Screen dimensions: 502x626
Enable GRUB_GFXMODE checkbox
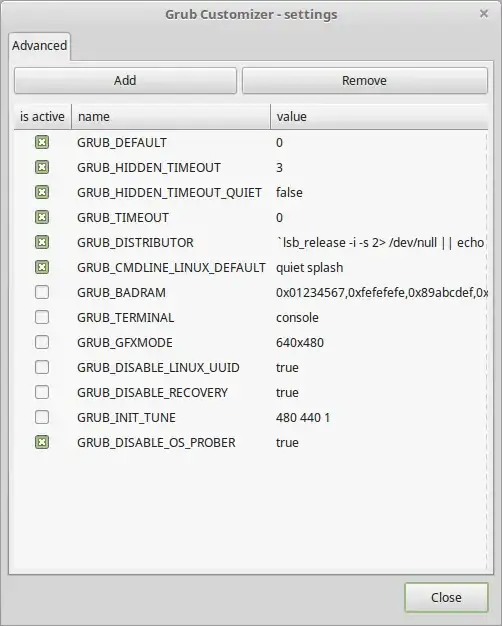click(x=42, y=342)
